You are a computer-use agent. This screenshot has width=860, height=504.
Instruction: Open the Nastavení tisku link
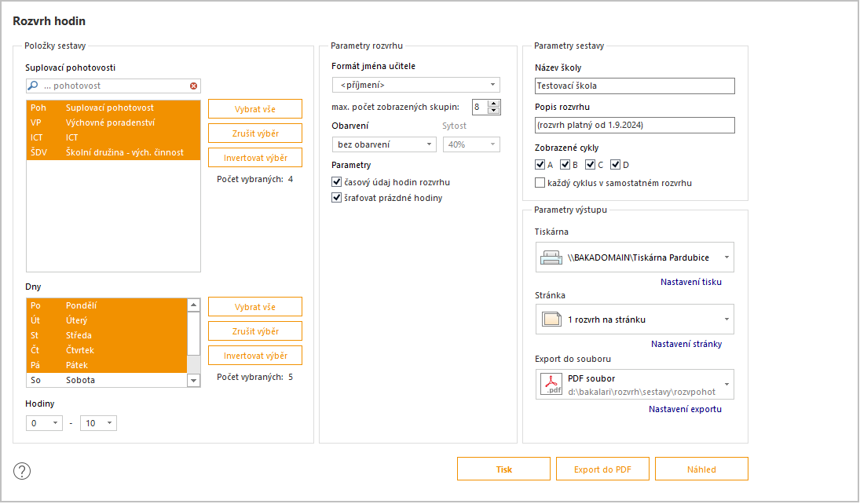pyautogui.click(x=691, y=282)
